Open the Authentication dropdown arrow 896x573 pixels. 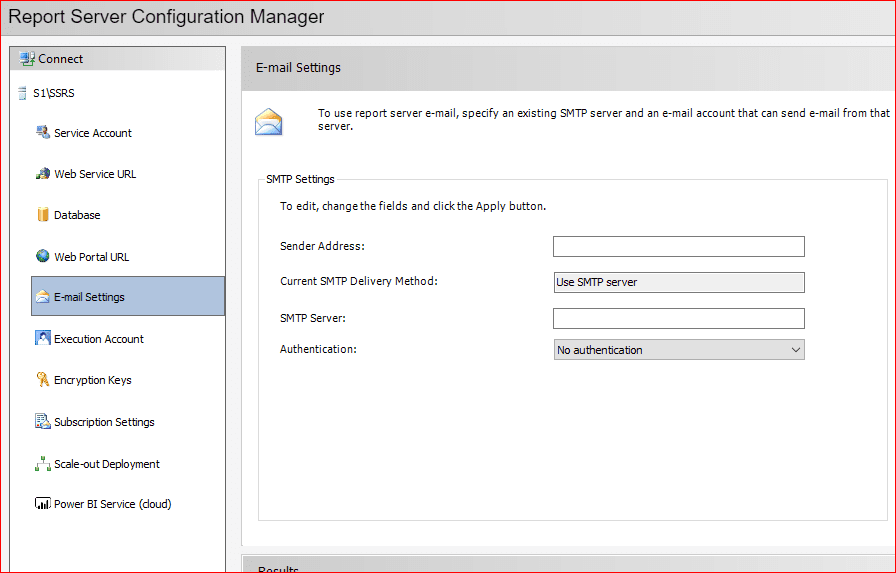[795, 350]
